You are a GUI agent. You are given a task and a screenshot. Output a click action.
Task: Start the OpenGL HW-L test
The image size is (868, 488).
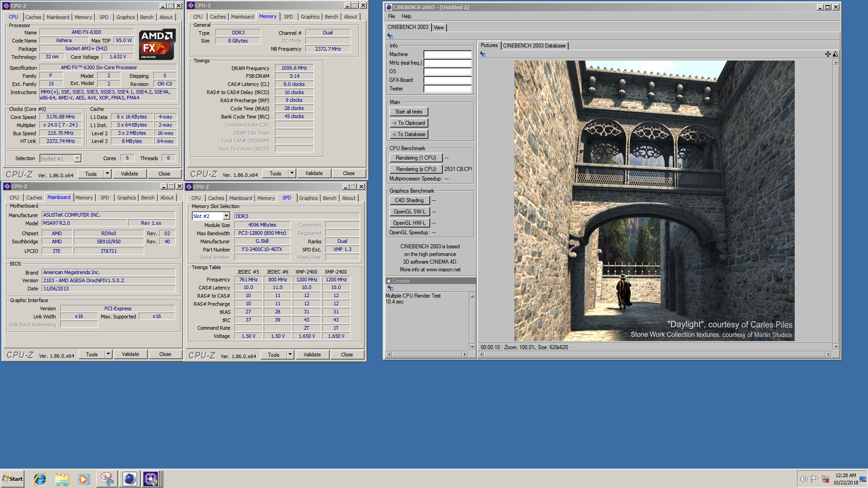(x=409, y=223)
